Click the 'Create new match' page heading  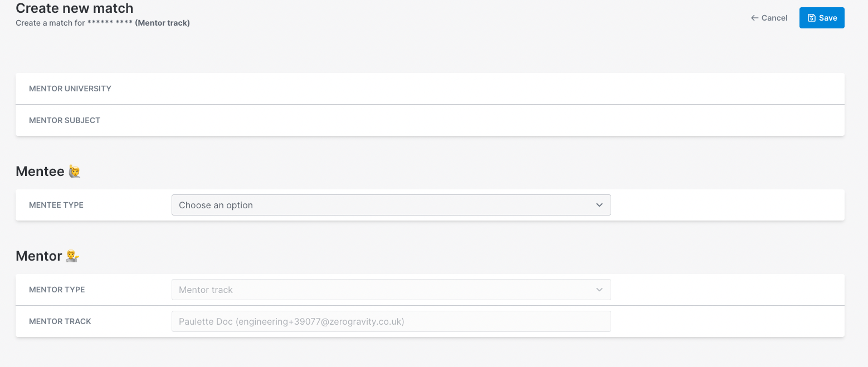(x=74, y=8)
